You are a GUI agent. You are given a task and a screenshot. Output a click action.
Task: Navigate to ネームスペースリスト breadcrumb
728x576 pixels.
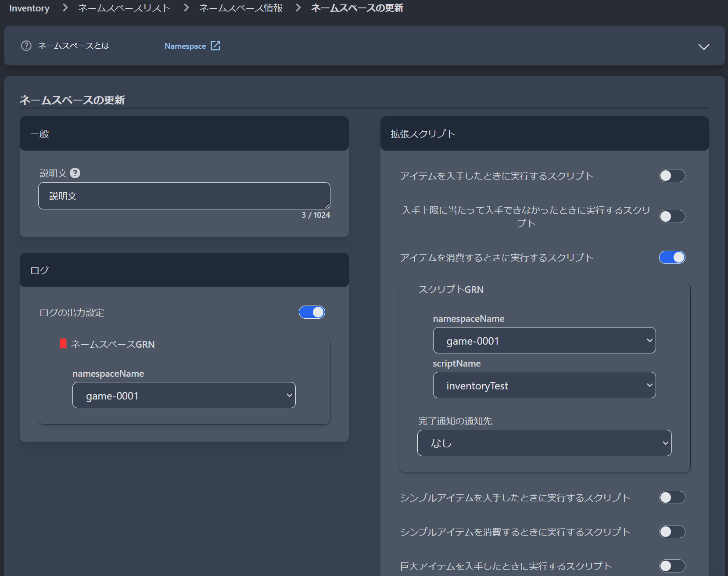[124, 8]
